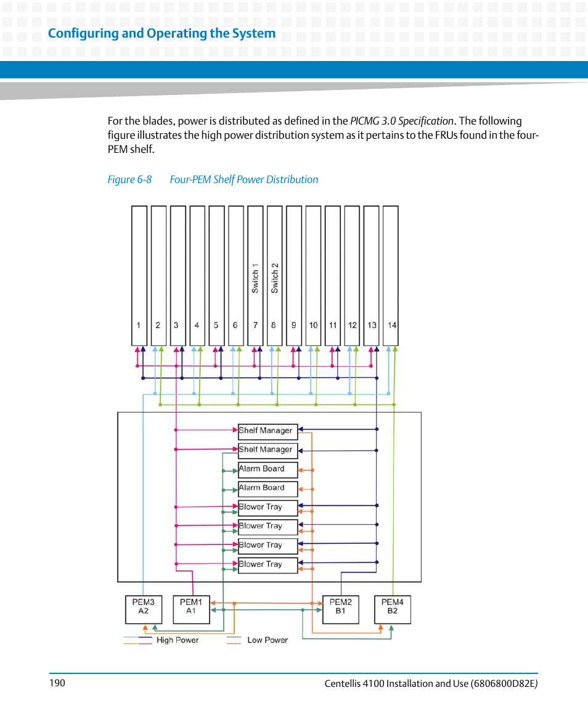Click the "PEM1 A1" box
The height and width of the screenshot is (706, 588).
point(191,610)
